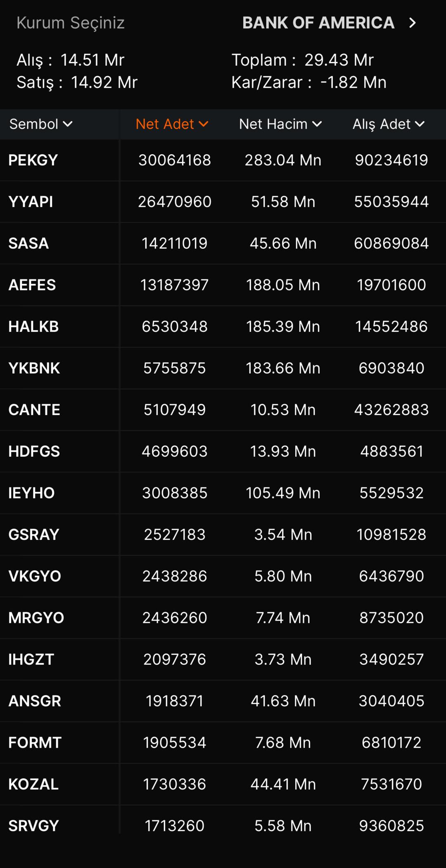446x868 pixels.
Task: Sort by the Net Adet column
Action: click(172, 124)
